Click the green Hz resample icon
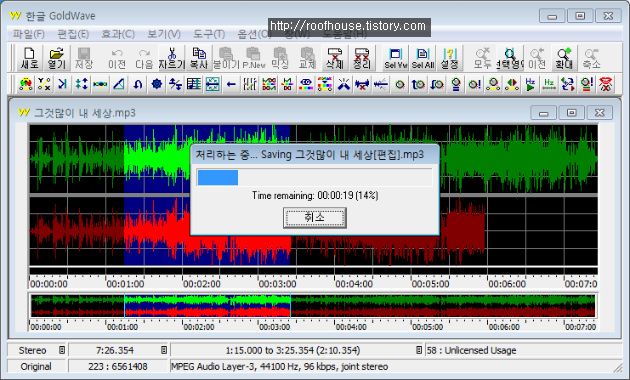Image resolution: width=630 pixels, height=380 pixels. tap(549, 84)
